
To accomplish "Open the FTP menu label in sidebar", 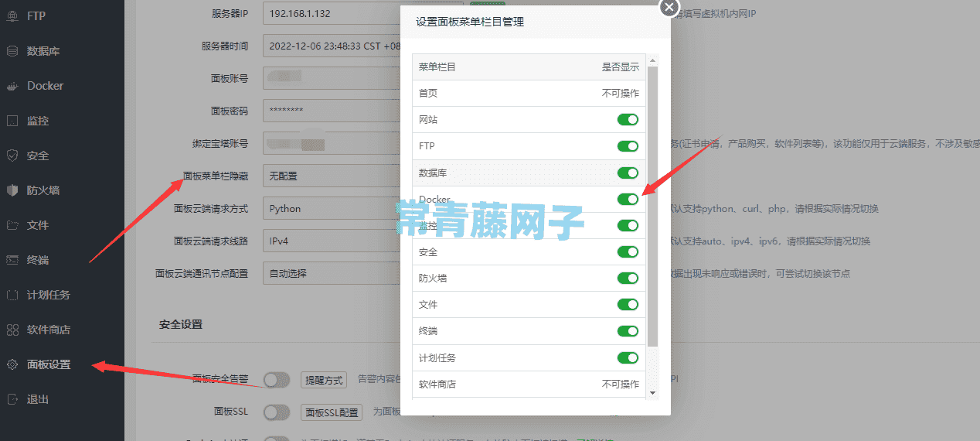I will [x=36, y=16].
